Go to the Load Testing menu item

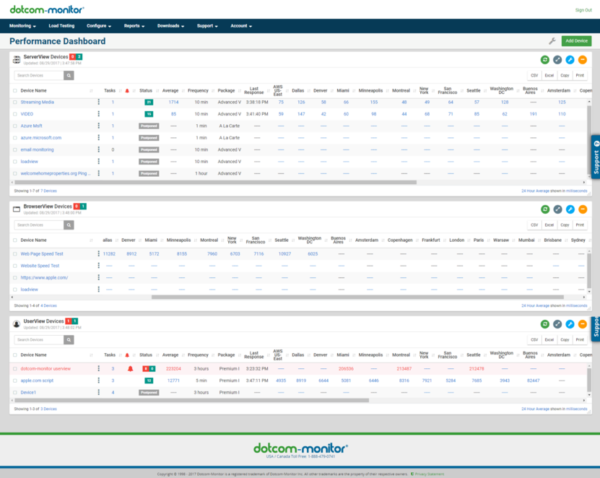pyautogui.click(x=60, y=24)
